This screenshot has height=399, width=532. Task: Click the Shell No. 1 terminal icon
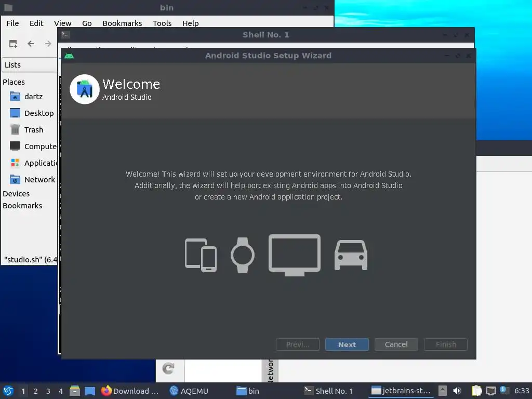coord(65,35)
